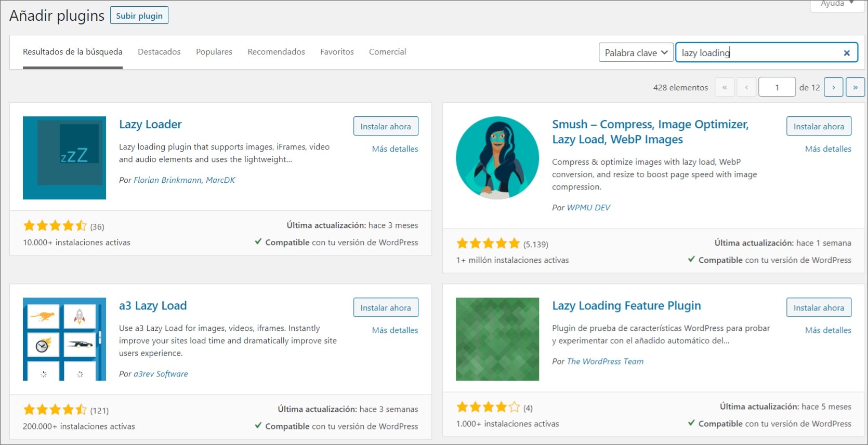Open the Favoritos tab
Screen dimensions: 868x445
[337, 52]
